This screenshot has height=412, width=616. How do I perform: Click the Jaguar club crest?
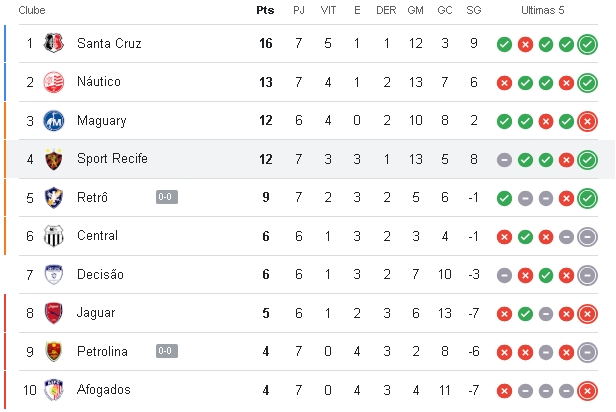pos(54,313)
